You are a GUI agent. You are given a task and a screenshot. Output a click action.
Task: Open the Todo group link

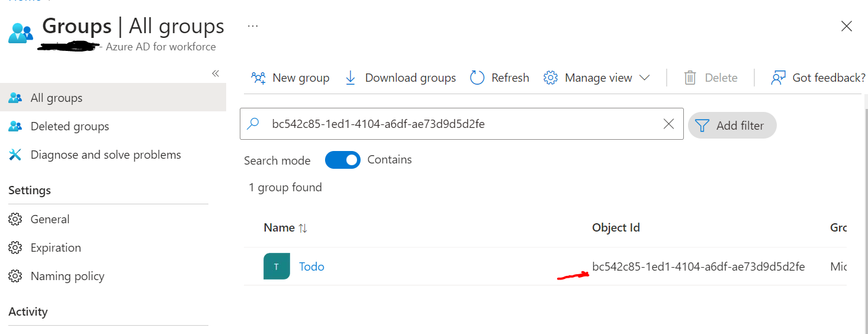(x=311, y=266)
